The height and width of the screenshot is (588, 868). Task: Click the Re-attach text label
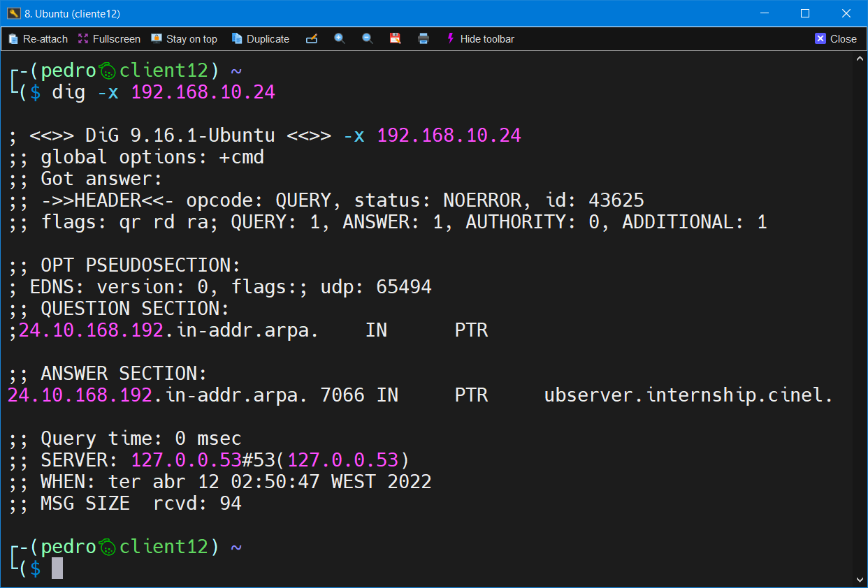click(43, 39)
